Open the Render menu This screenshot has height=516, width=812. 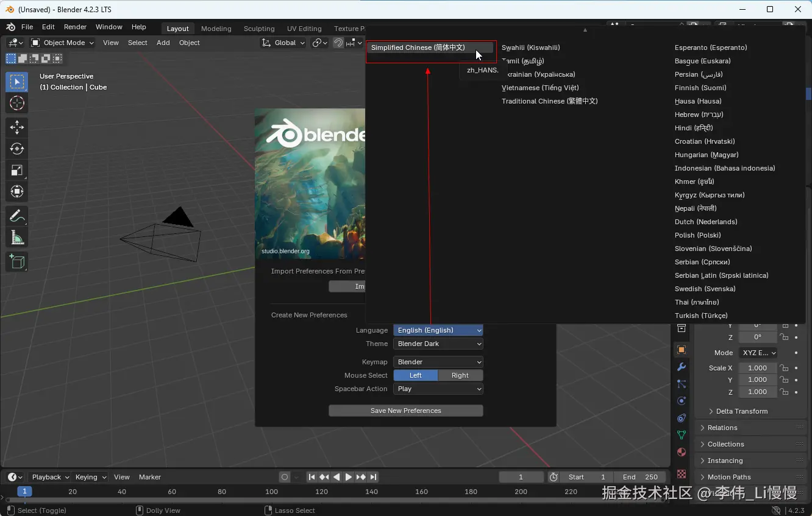tap(75, 27)
